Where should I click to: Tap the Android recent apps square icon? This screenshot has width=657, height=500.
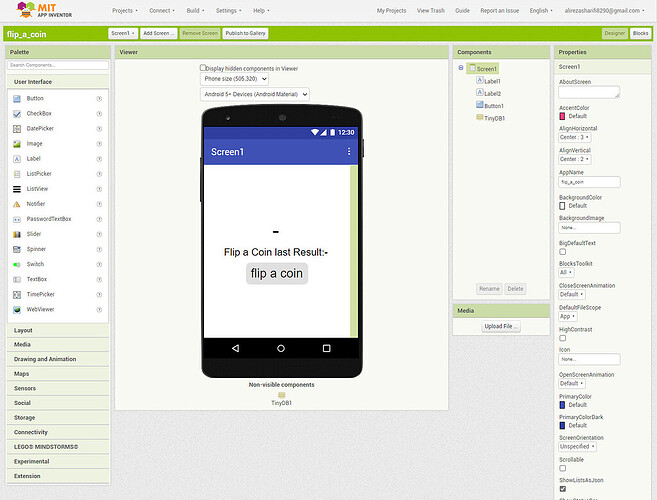[x=326, y=348]
